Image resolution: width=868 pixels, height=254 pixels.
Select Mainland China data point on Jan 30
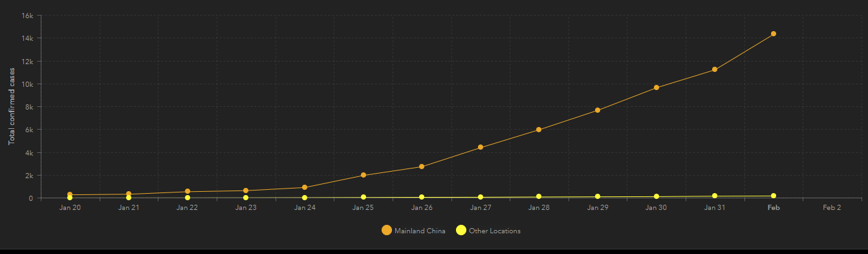click(656, 87)
